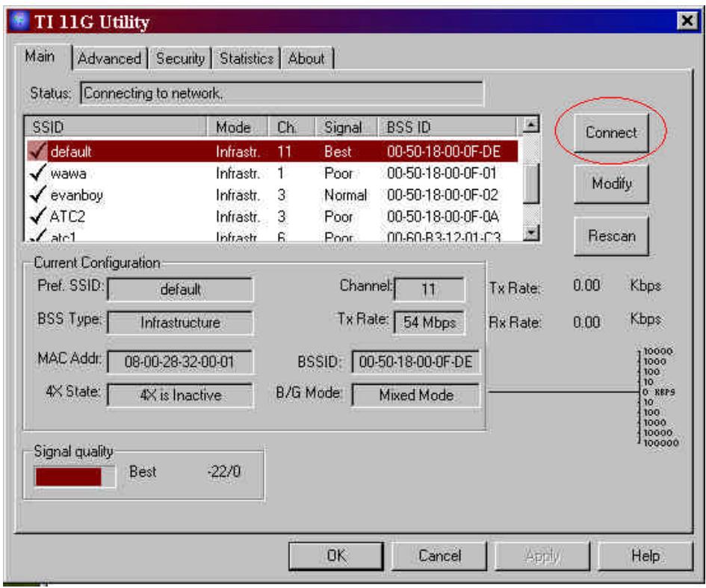Viewport: 706px width, 588px height.
Task: Click the network list scroll down arrow
Action: tap(532, 233)
